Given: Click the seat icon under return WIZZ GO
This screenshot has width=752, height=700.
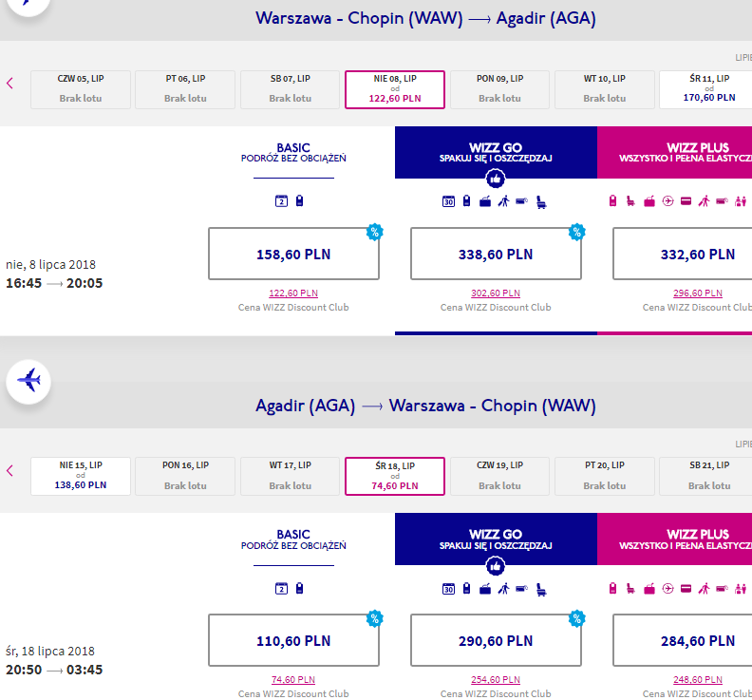Looking at the screenshot, I should click(541, 589).
